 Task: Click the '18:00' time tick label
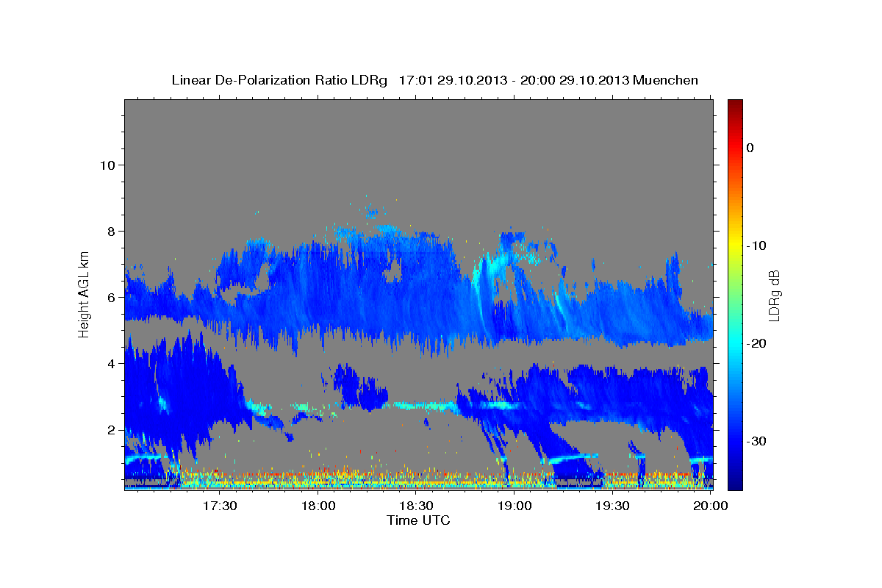click(x=318, y=506)
